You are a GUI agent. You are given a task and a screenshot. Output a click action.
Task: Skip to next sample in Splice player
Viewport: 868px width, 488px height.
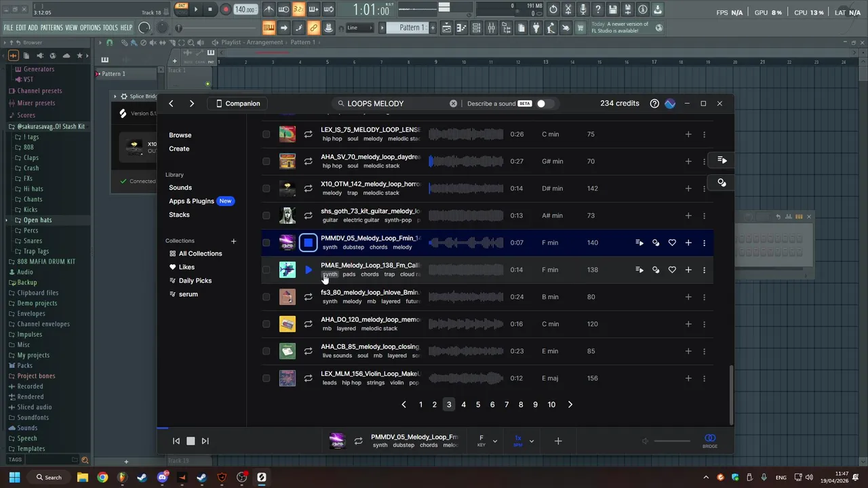pyautogui.click(x=205, y=441)
